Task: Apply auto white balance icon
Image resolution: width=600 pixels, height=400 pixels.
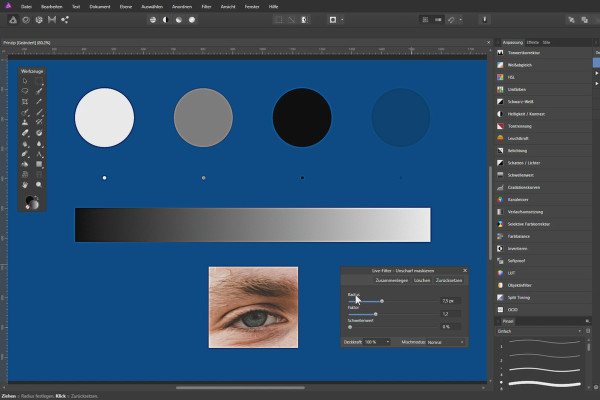Action: coord(192,20)
